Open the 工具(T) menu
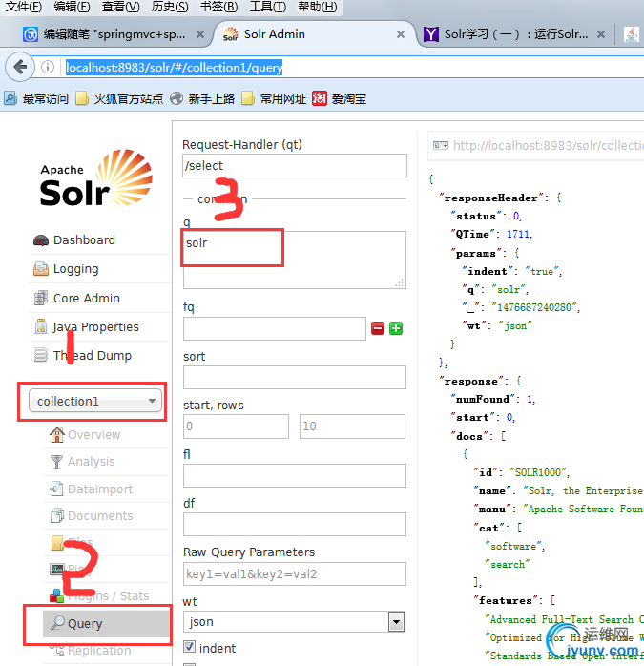Screen dimensions: 644x666 tap(268, 7)
